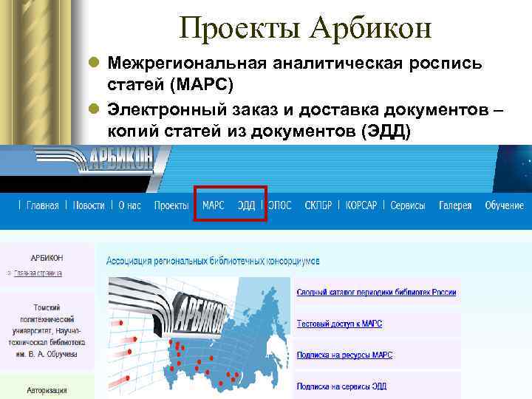Open the Сервисы menu item

(407, 205)
